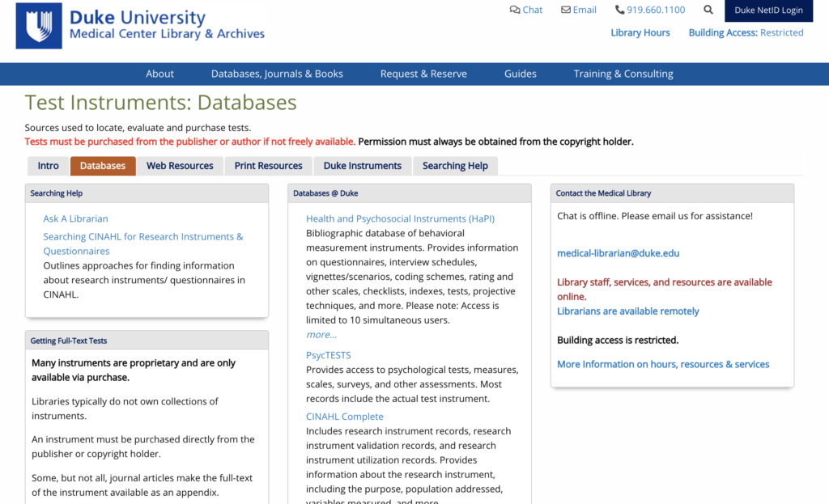This screenshot has height=504, width=829.
Task: Click 'Many instruments are proprietary' bold text
Action: (134, 371)
